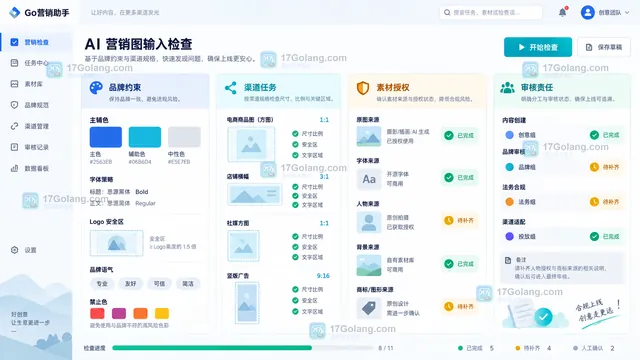Screen dimensions: 640x360
Task: Click the 任务中心 sidebar icon
Action: click(x=14, y=63)
